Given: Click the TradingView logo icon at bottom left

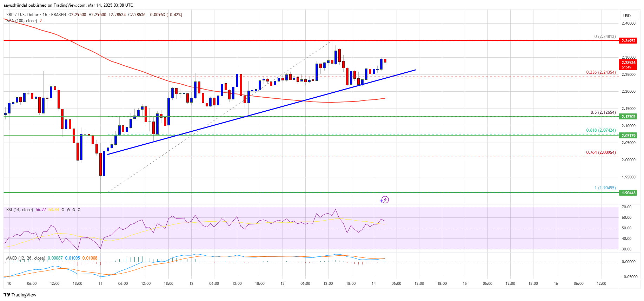Looking at the screenshot, I should [x=7, y=295].
